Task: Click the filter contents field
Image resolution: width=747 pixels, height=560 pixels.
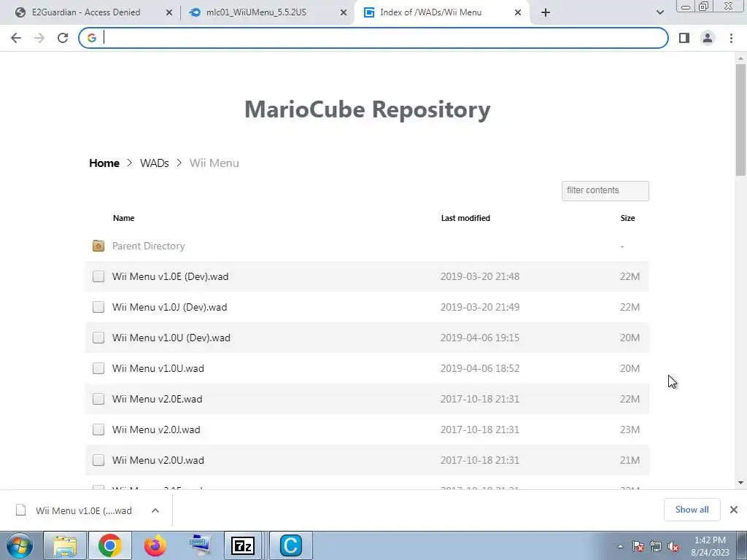Action: pos(605,190)
